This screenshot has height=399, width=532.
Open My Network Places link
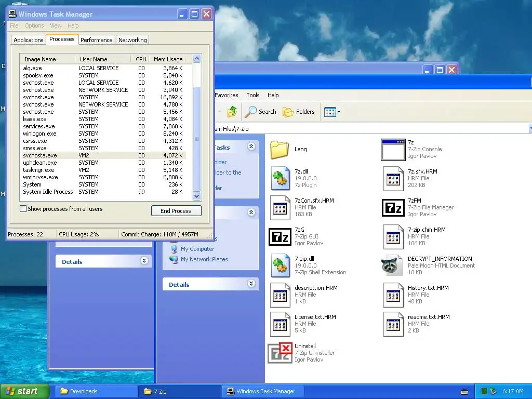(x=204, y=259)
